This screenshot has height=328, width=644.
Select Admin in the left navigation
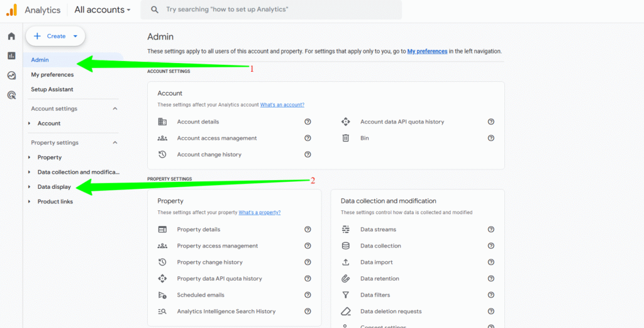pyautogui.click(x=73, y=60)
